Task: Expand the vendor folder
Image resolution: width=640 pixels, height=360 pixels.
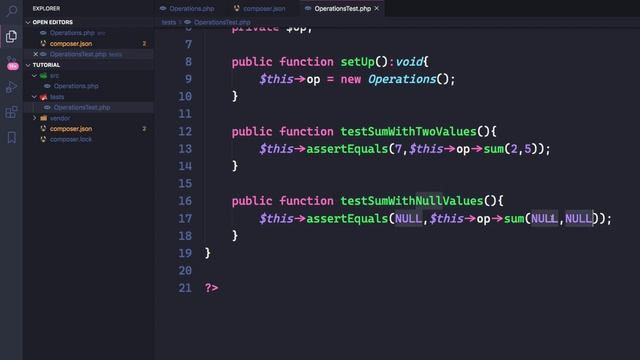Action: [35, 118]
